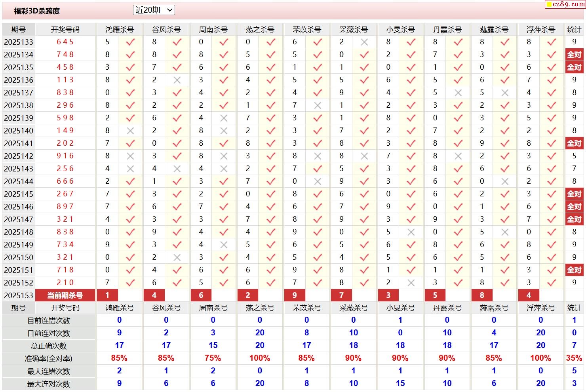
Task: Select the X mark under 薤露杀号 in row 2025137
Action: [x=505, y=93]
